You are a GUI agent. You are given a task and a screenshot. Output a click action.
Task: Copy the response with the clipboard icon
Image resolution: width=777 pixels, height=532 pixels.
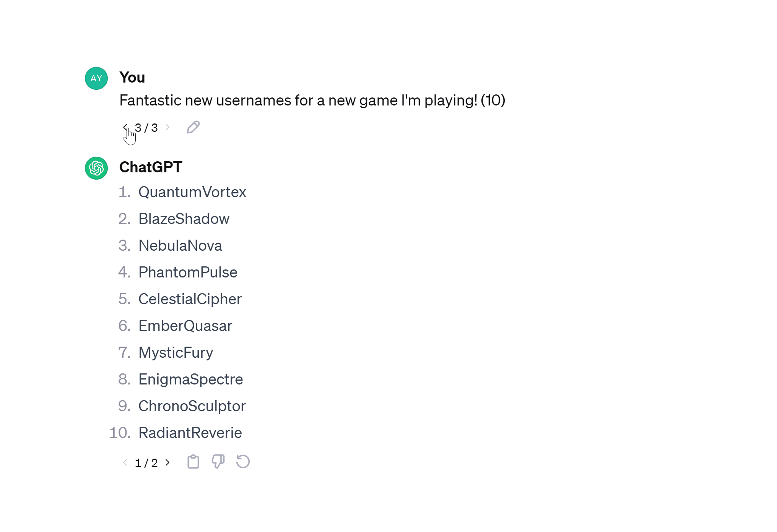click(x=193, y=462)
